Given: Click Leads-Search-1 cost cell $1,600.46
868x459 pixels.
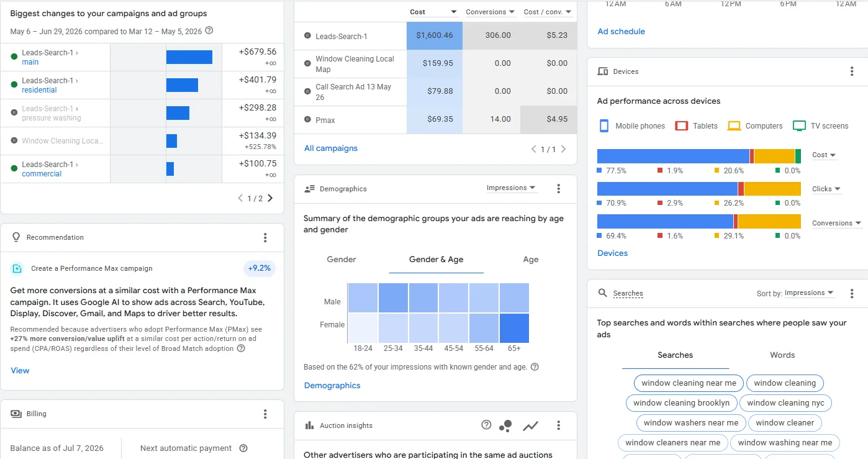Looking at the screenshot, I should [x=435, y=35].
